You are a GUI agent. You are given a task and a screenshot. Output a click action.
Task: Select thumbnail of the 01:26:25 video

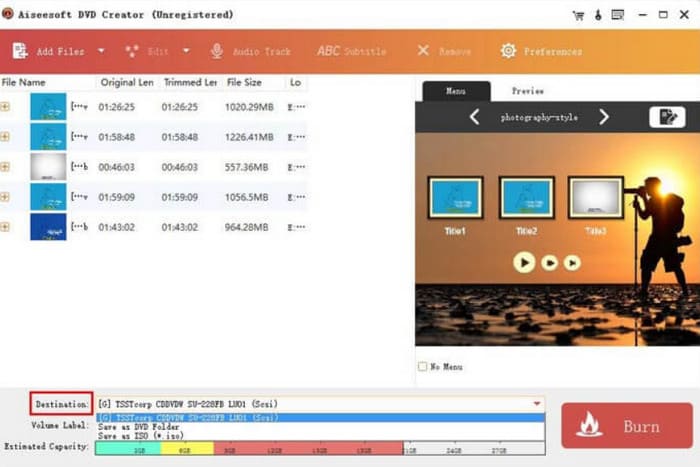48,107
